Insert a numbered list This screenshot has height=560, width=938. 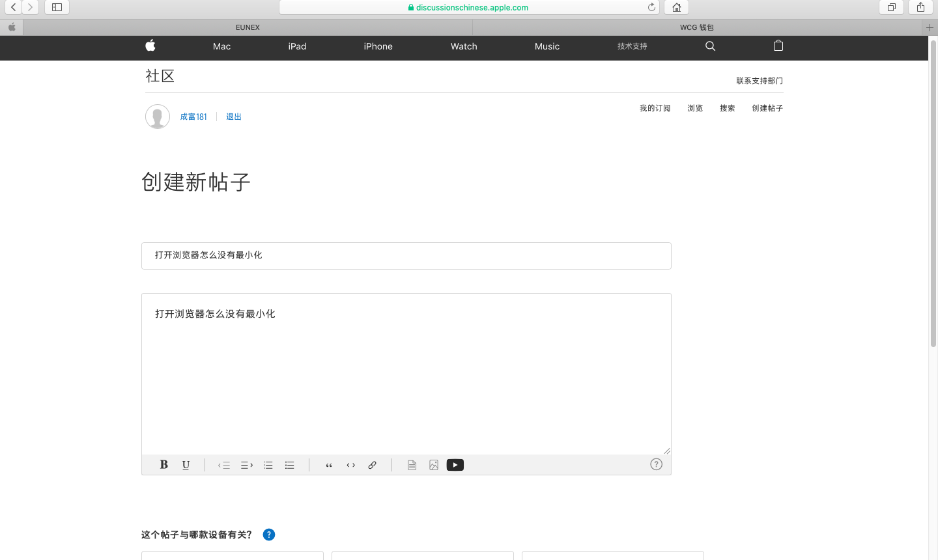point(268,465)
